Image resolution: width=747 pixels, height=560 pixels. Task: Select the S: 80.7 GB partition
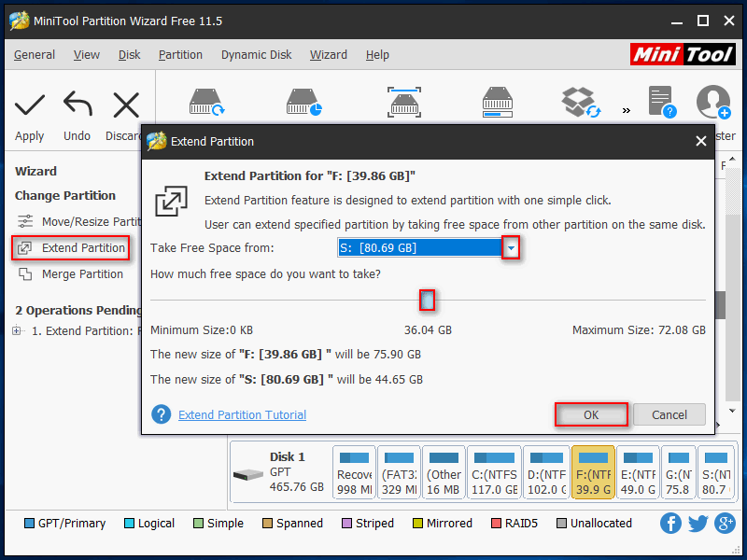(x=716, y=472)
